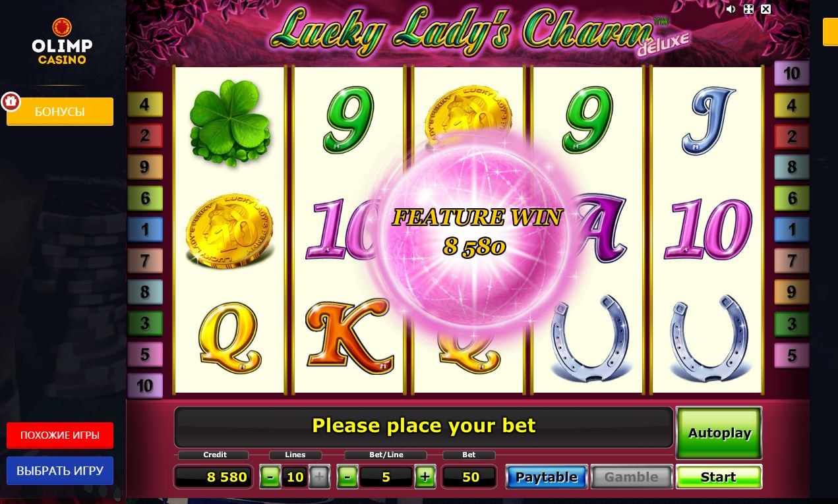The image size is (838, 504).
Task: Open the Paytable
Action: click(x=547, y=477)
